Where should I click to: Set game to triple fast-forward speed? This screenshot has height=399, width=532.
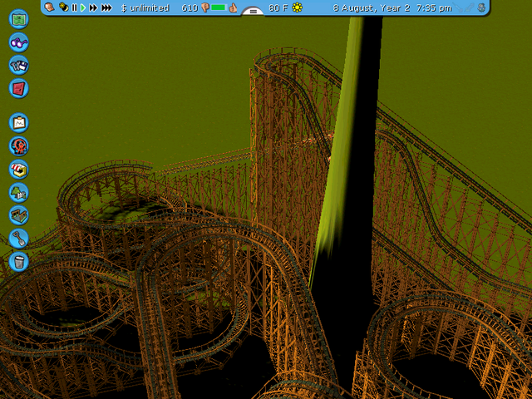[106, 7]
